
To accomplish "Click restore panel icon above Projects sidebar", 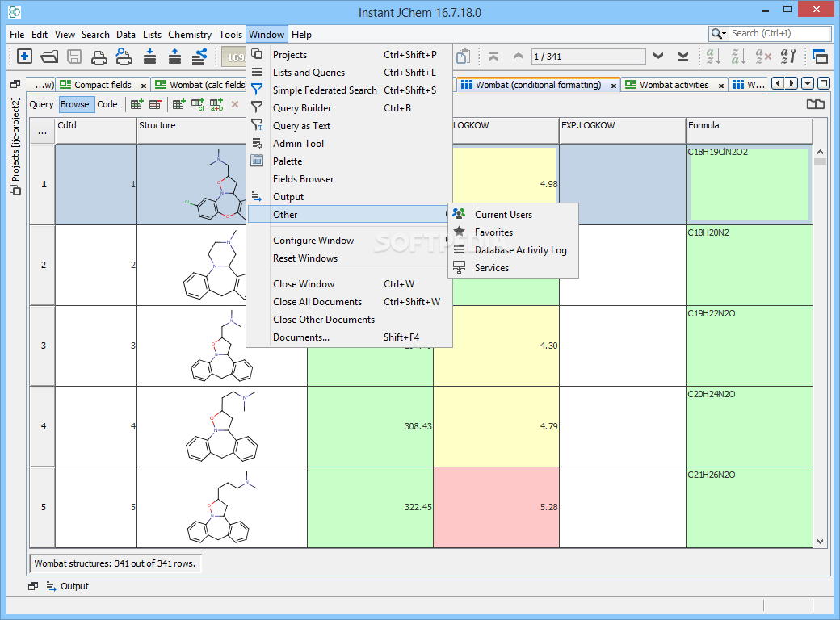I will (15, 84).
